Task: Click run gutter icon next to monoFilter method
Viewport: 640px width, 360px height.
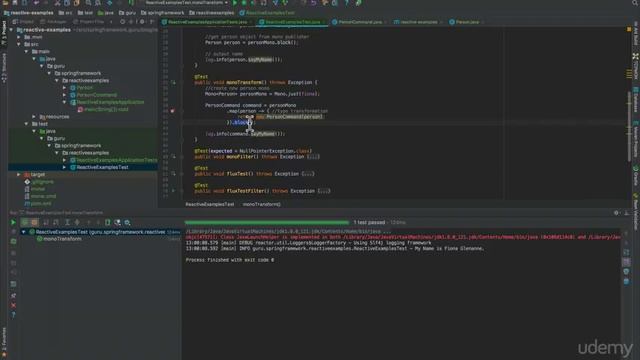Action: (173, 156)
